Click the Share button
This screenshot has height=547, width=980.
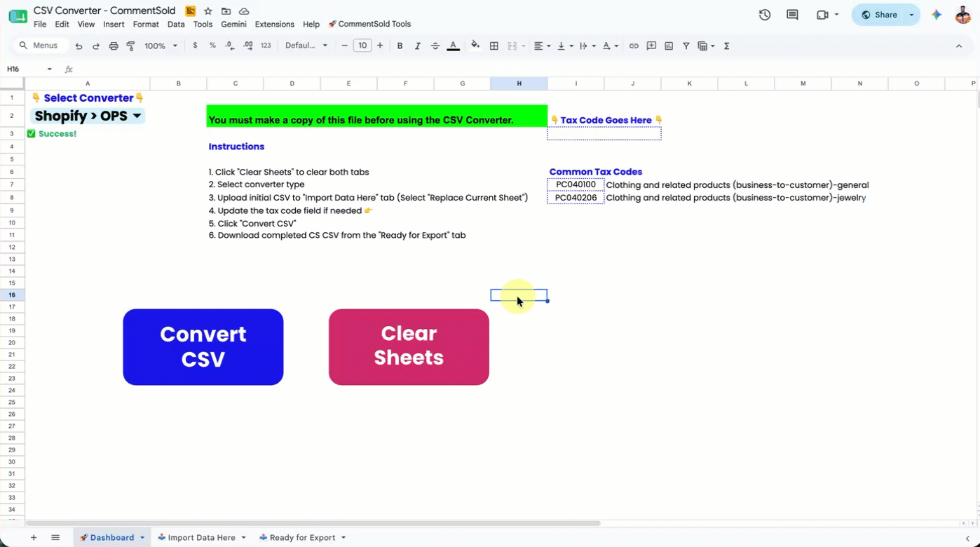[x=878, y=15]
